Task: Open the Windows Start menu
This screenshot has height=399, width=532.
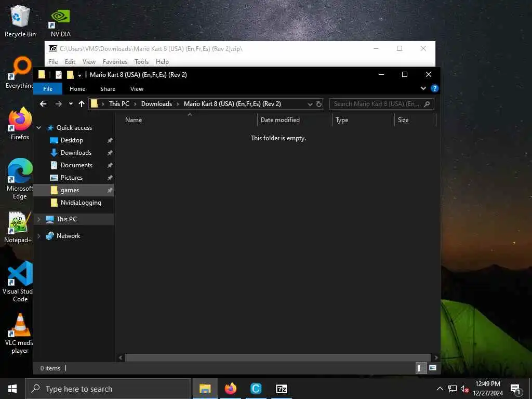Action: coord(12,389)
